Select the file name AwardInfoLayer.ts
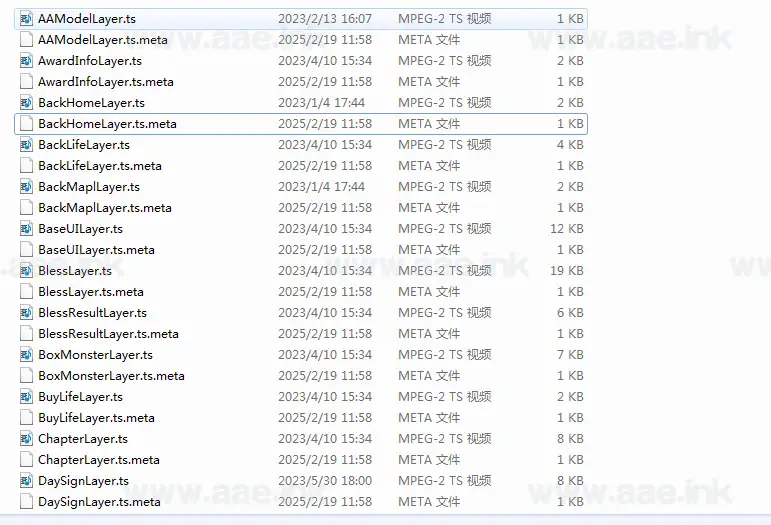This screenshot has height=525, width=771. pyautogui.click(x=90, y=61)
